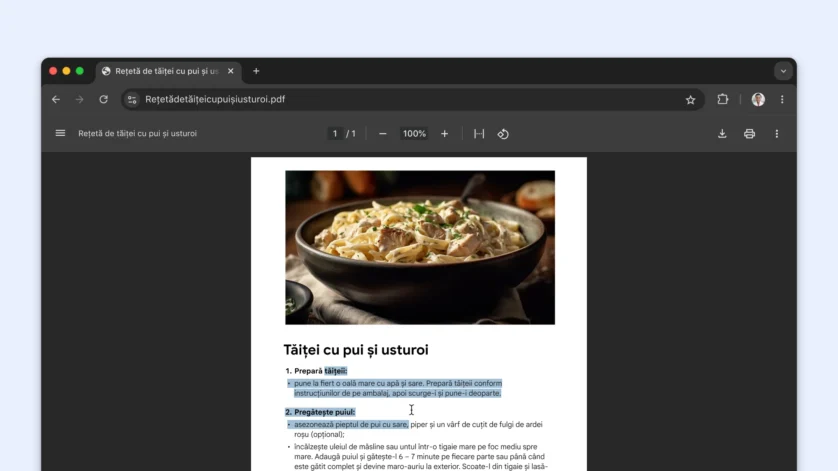
Task: Click the zoom out minus button
Action: pos(383,133)
